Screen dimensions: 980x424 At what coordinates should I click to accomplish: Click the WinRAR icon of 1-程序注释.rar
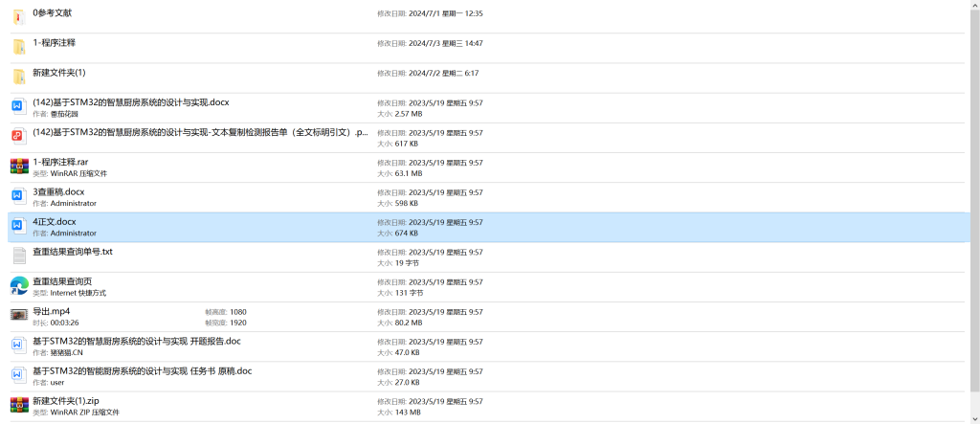19,167
